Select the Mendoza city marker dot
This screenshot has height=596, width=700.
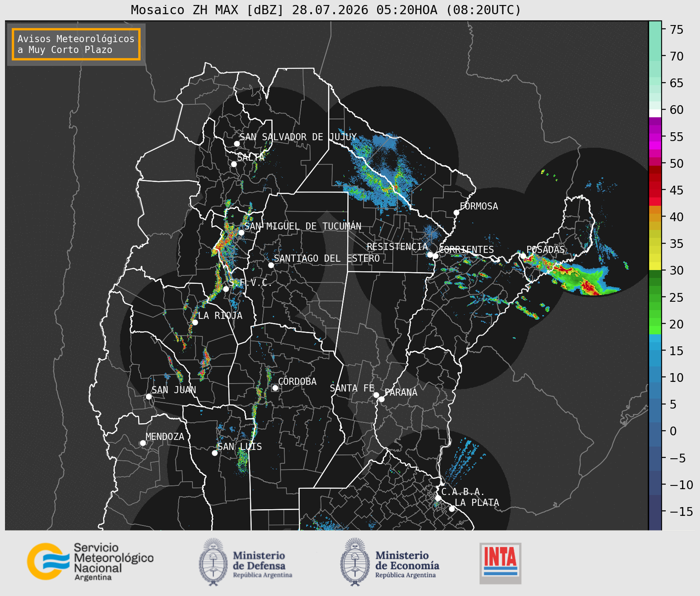pos(143,443)
